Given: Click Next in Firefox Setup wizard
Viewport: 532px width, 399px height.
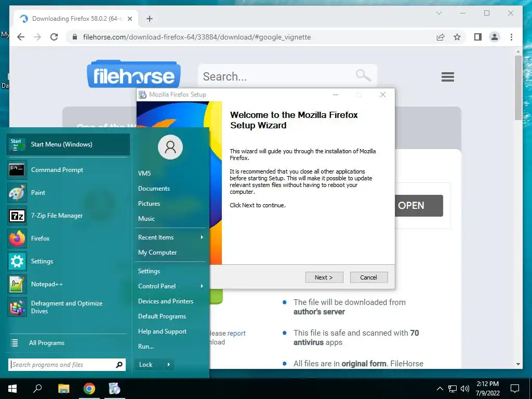Looking at the screenshot, I should tap(324, 277).
